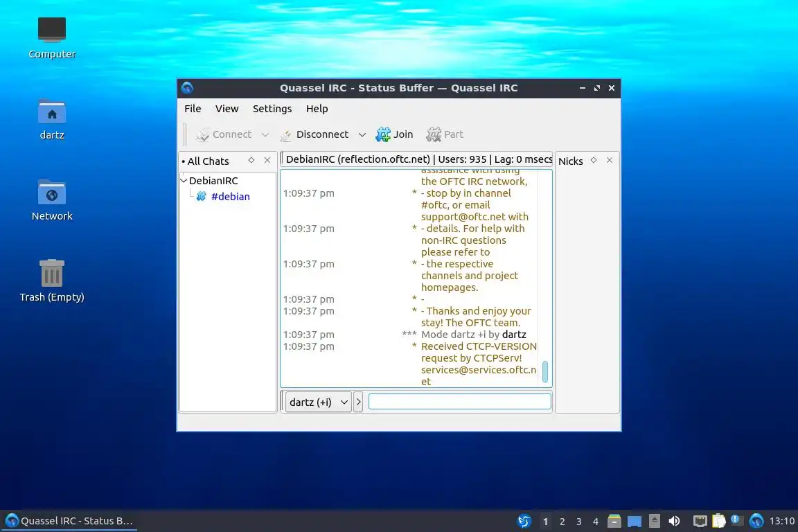
Task: Click the 'Nicks' panel title
Action: 571,161
